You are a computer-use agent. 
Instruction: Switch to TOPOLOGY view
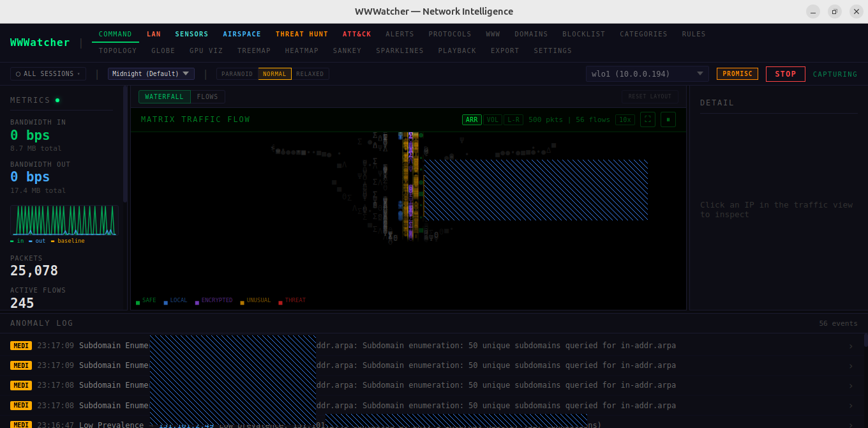(118, 50)
